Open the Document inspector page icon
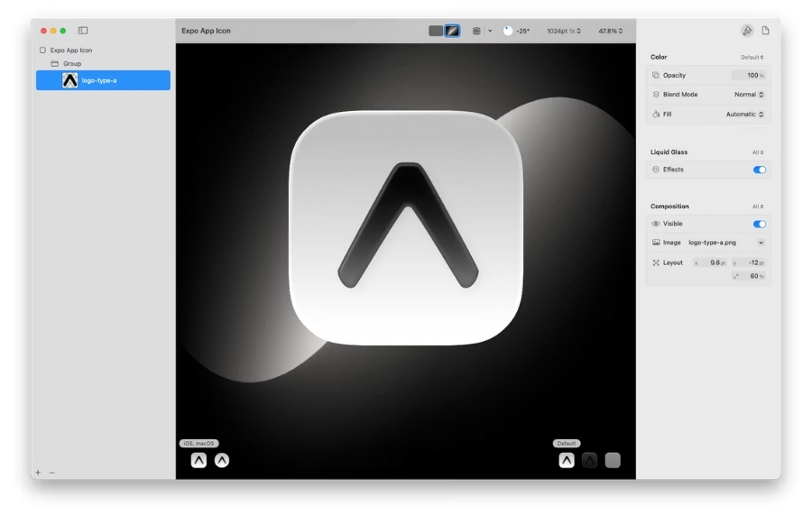Screen dimensions: 812x515 pyautogui.click(x=765, y=31)
